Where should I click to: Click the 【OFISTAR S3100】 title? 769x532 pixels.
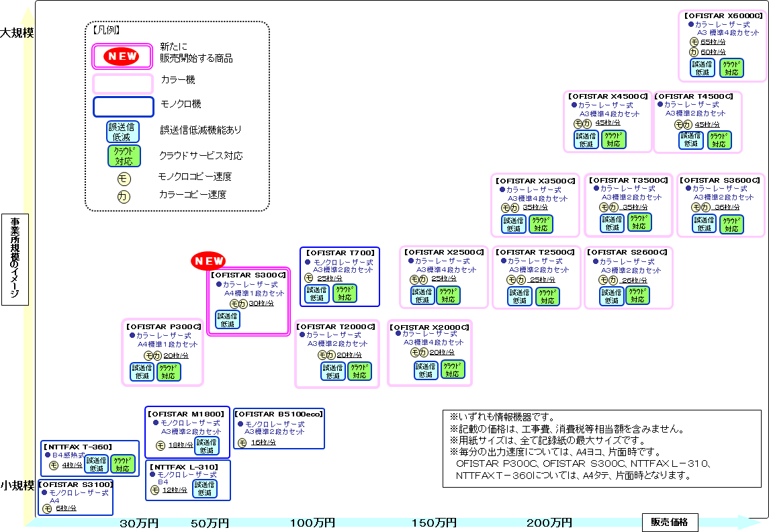75,484
